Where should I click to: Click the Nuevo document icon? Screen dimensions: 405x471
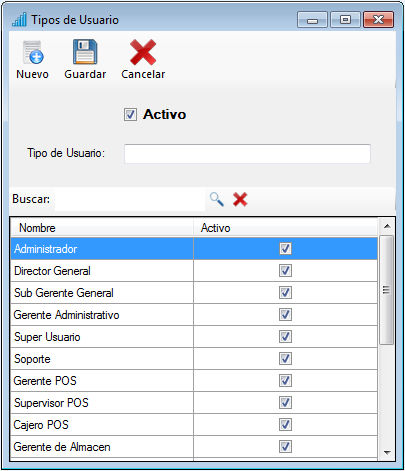[x=33, y=52]
